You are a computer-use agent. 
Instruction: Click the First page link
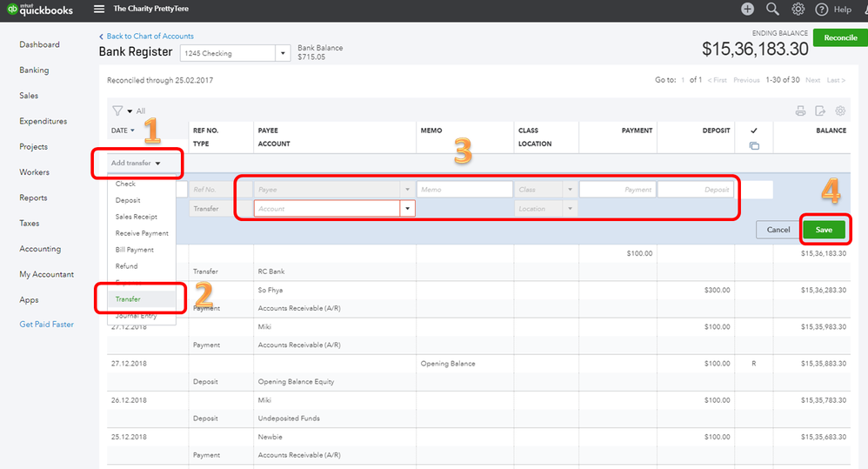[717, 80]
